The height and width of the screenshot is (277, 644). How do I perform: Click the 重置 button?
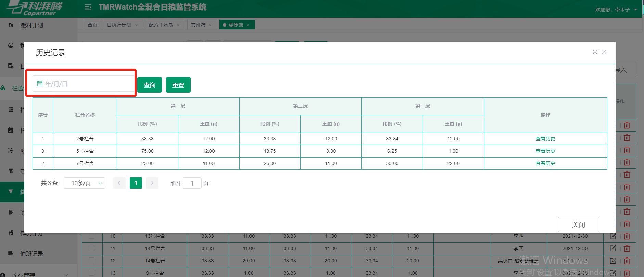click(x=178, y=85)
